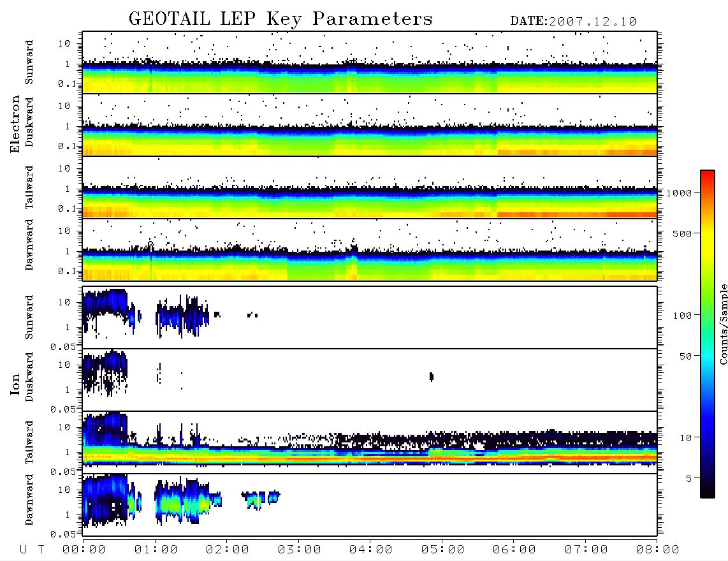This screenshot has height=561, width=728.
Task: Click the "08:00" time tick label
Action: coord(658,550)
